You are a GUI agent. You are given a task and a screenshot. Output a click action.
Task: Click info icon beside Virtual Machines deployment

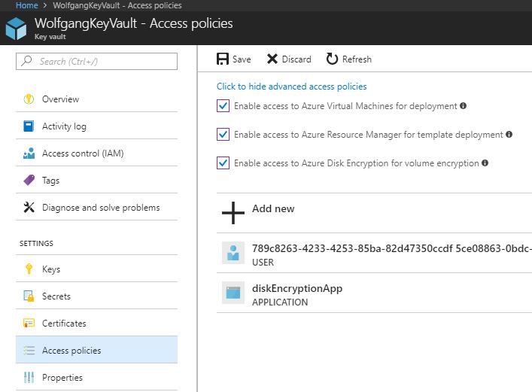pyautogui.click(x=463, y=106)
